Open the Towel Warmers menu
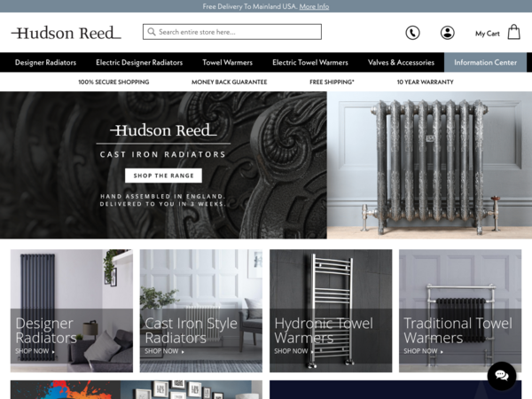The image size is (532, 399). (227, 62)
